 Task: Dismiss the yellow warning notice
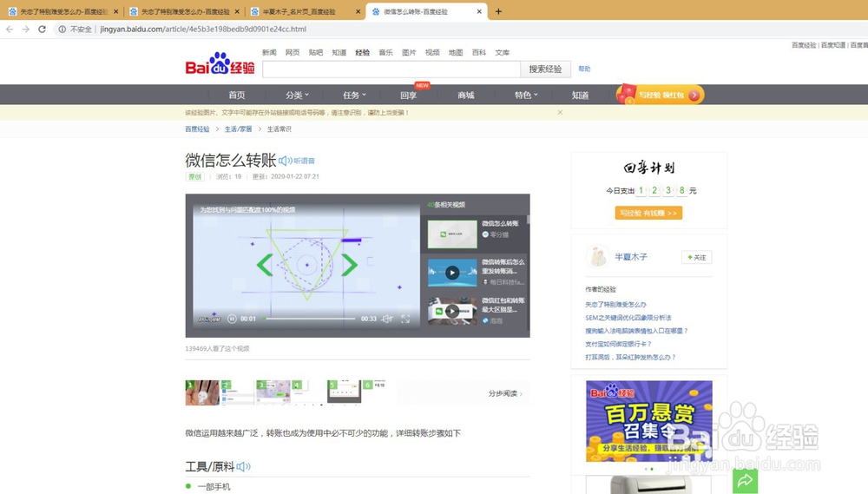(x=560, y=112)
